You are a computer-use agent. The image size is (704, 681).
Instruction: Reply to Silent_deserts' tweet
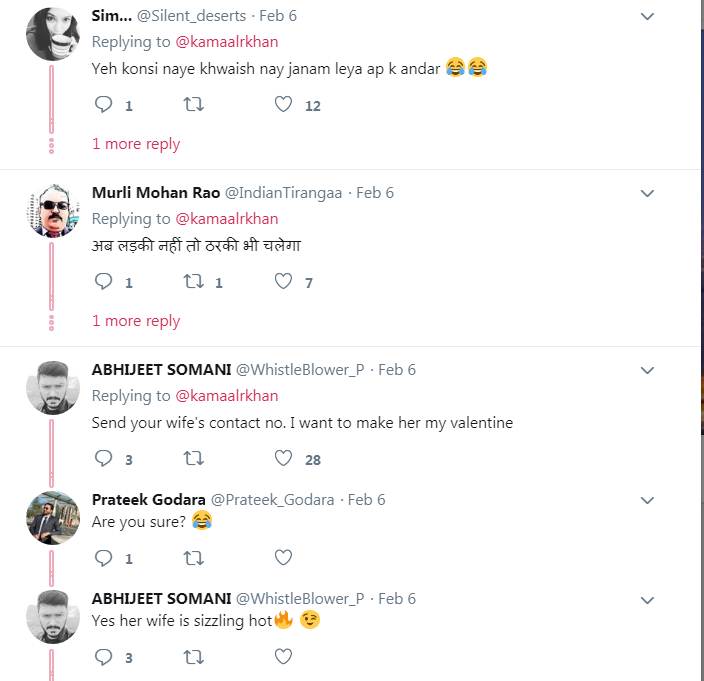[103, 105]
